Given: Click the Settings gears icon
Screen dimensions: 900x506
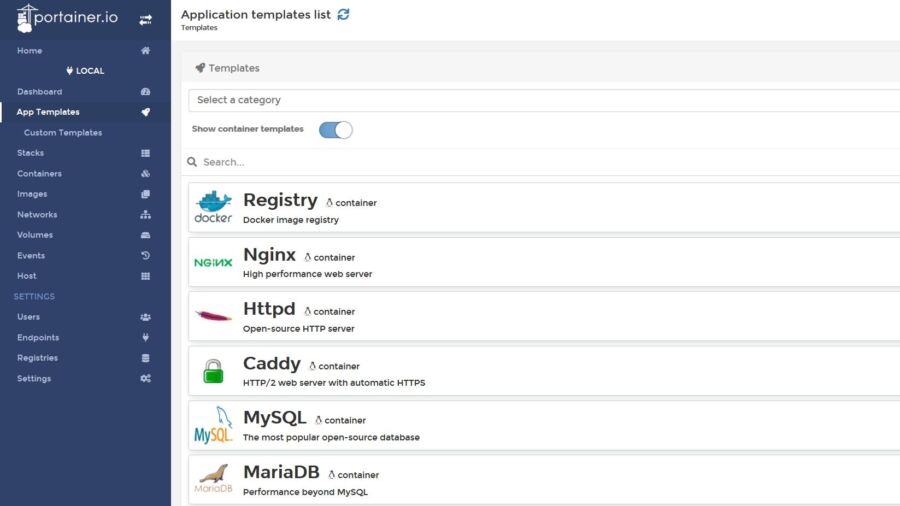Looking at the screenshot, I should (146, 379).
